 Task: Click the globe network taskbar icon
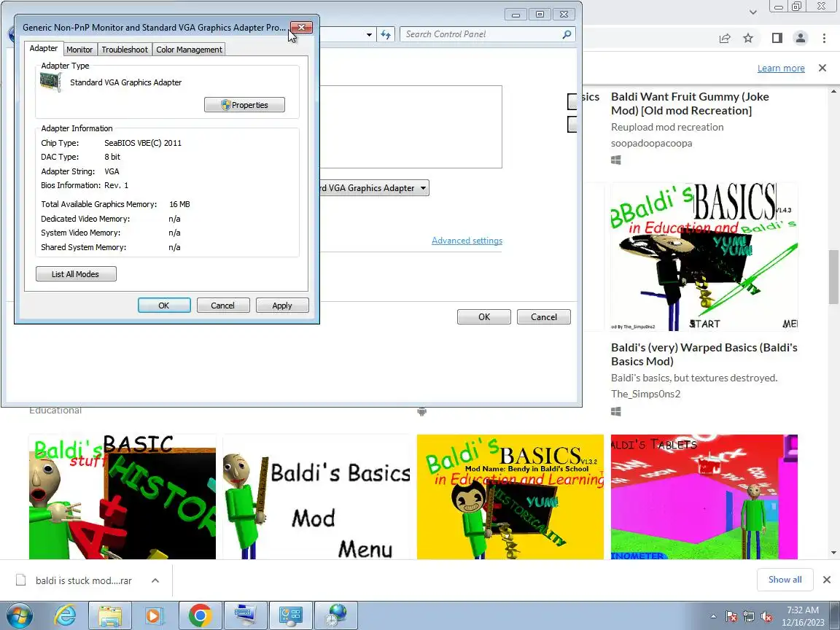[336, 615]
